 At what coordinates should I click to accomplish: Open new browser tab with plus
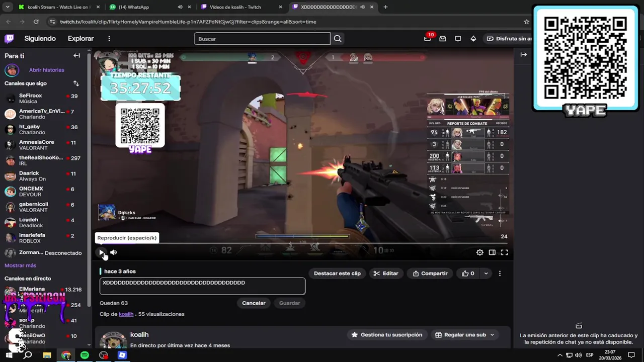[385, 7]
